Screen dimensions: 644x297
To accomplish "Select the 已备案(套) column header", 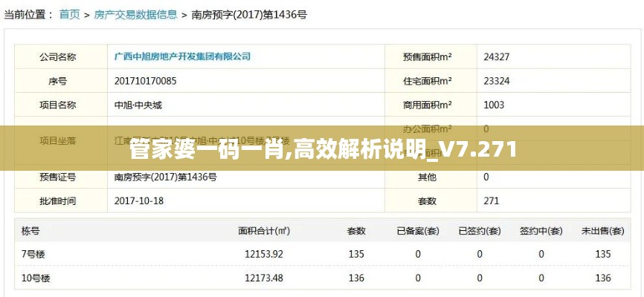I will point(418,232).
